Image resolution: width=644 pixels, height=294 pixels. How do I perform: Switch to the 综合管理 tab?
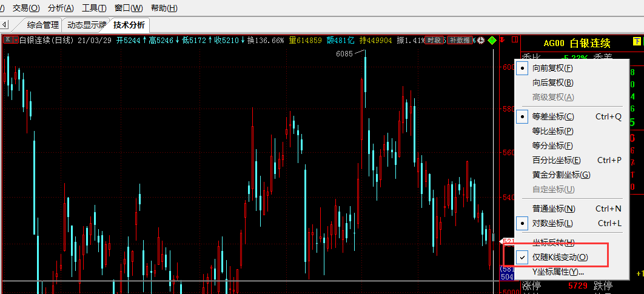(x=42, y=25)
